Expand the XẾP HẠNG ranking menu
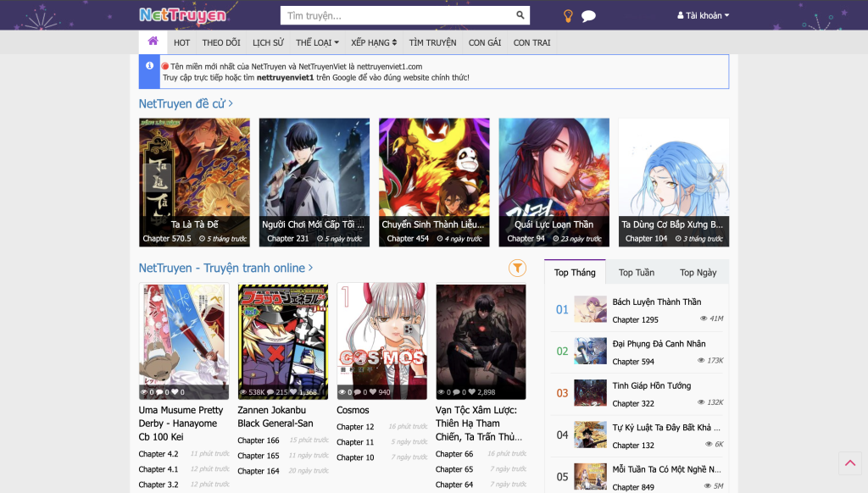This screenshot has height=493, width=868. [374, 42]
